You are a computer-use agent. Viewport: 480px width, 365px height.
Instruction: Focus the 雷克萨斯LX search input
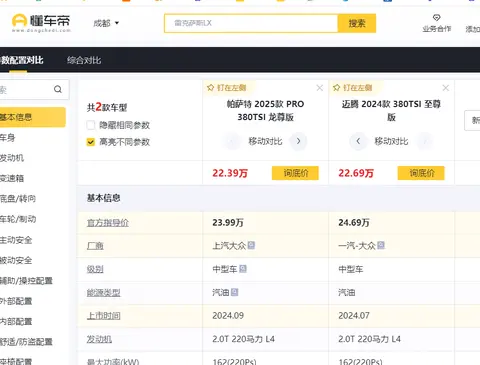tap(251, 23)
